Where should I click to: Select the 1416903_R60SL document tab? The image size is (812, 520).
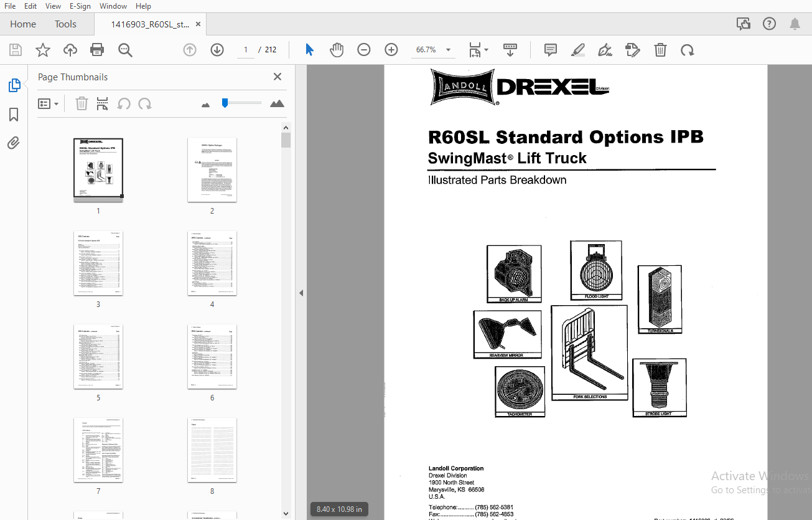150,24
